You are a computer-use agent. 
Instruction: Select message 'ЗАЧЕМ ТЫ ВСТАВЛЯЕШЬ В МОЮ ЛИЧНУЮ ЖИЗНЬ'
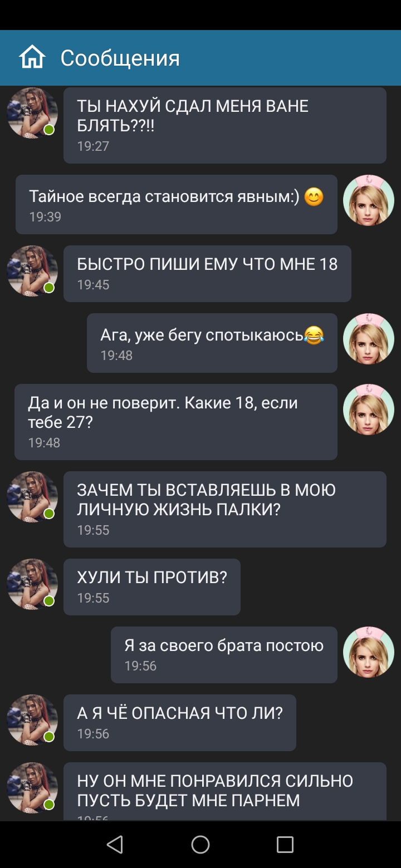click(225, 509)
